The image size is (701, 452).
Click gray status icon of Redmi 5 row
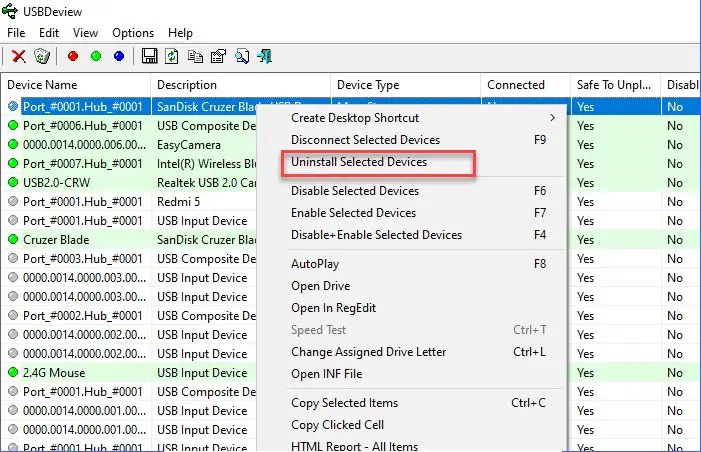click(x=13, y=201)
